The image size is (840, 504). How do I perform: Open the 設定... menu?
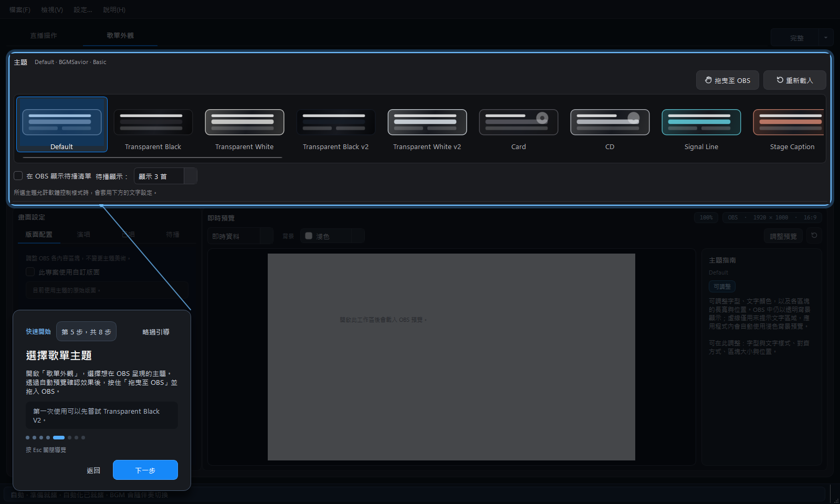[x=83, y=10]
